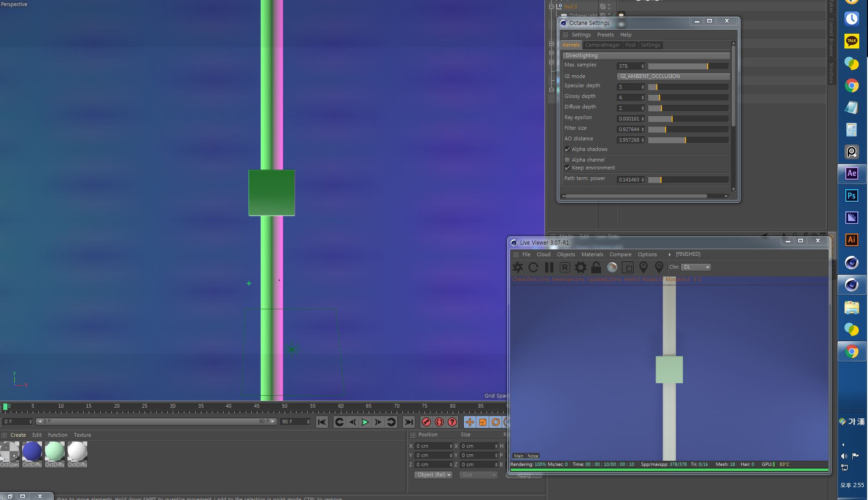Open the calculator from taskbar
The height and width of the screenshot is (500, 868).
pyautogui.click(x=852, y=129)
